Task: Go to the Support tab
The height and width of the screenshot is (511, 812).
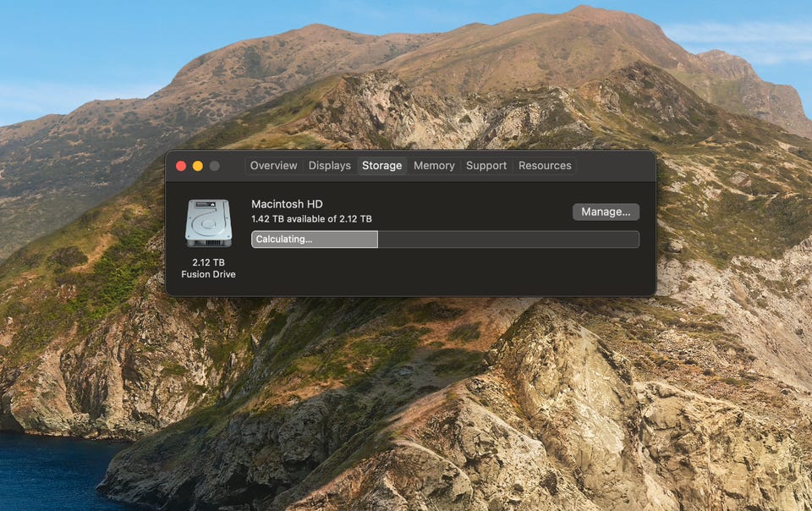Action: click(486, 166)
